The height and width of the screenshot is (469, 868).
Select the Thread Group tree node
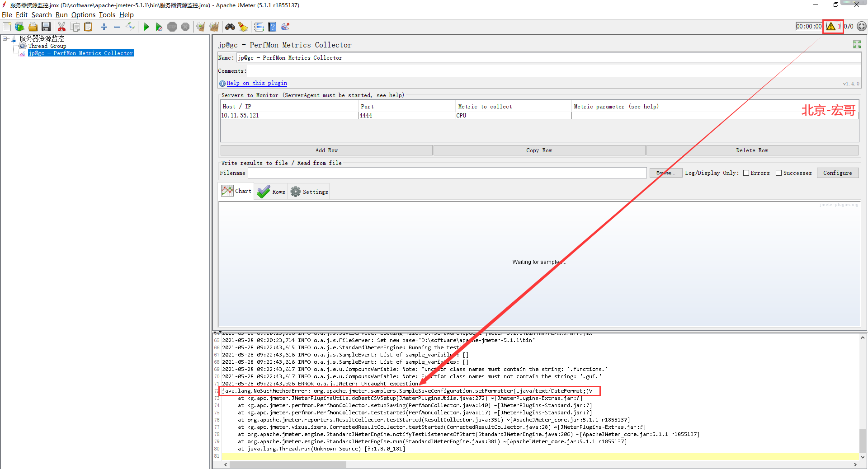click(47, 46)
